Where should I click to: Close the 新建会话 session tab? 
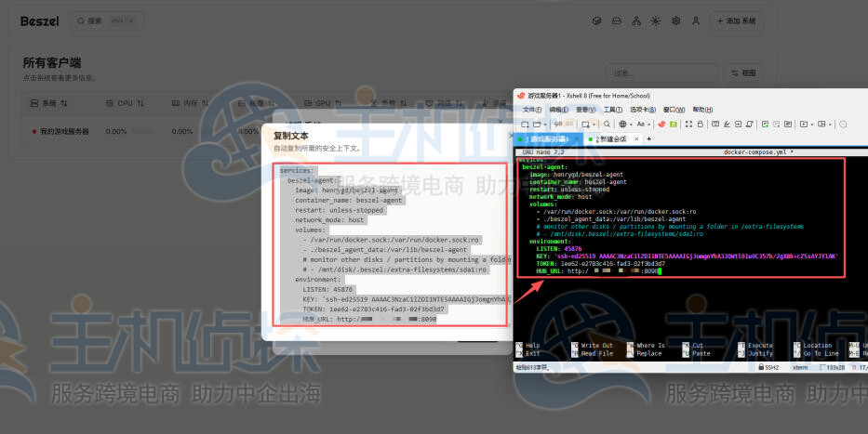636,138
